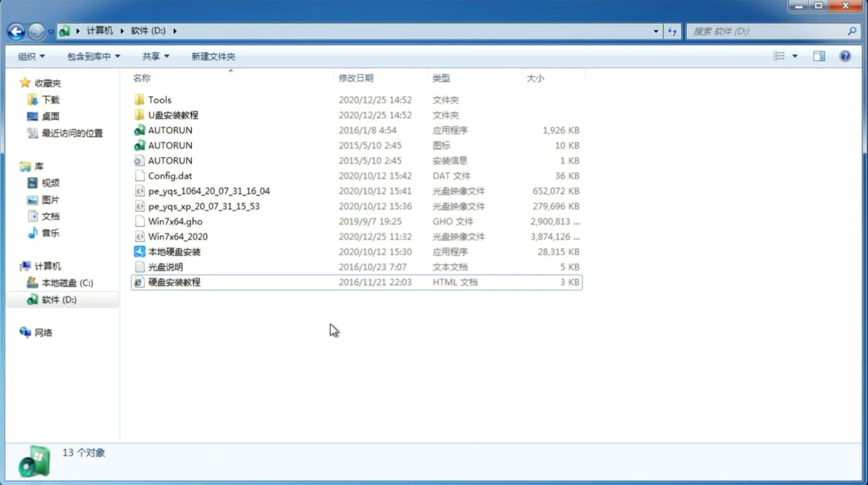
Task: Click 新建文件夹 to create folder
Action: click(x=213, y=56)
